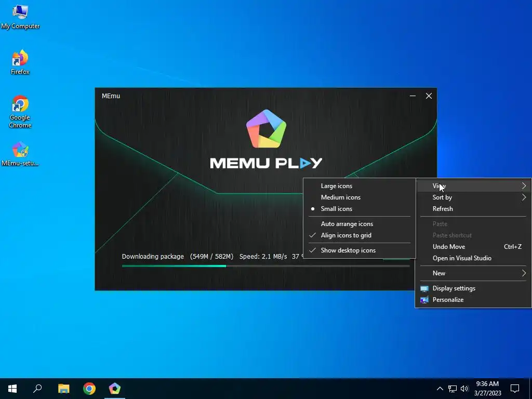Click the MEmu download progress bar
This screenshot has width=532, height=399.
tap(265, 266)
